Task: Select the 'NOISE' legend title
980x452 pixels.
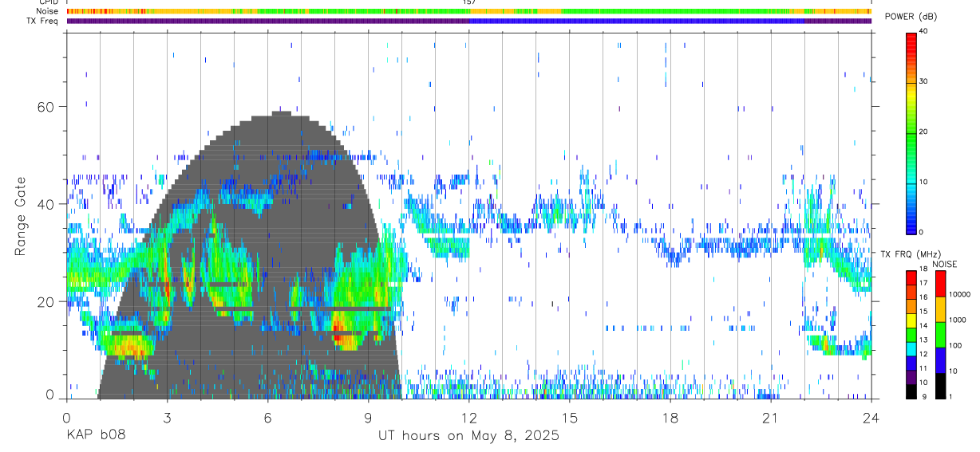Action: coord(945,264)
